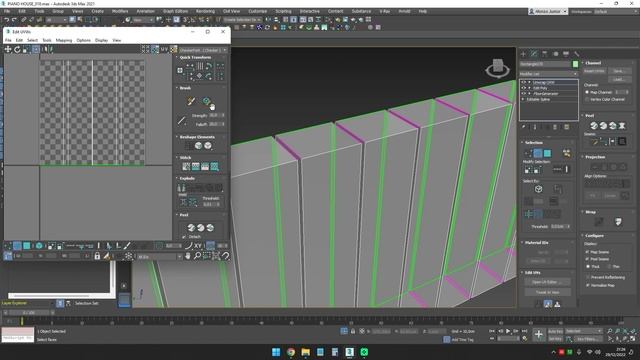Enable the Prevent Reflattening checkbox
640x360 pixels.
coord(587,278)
